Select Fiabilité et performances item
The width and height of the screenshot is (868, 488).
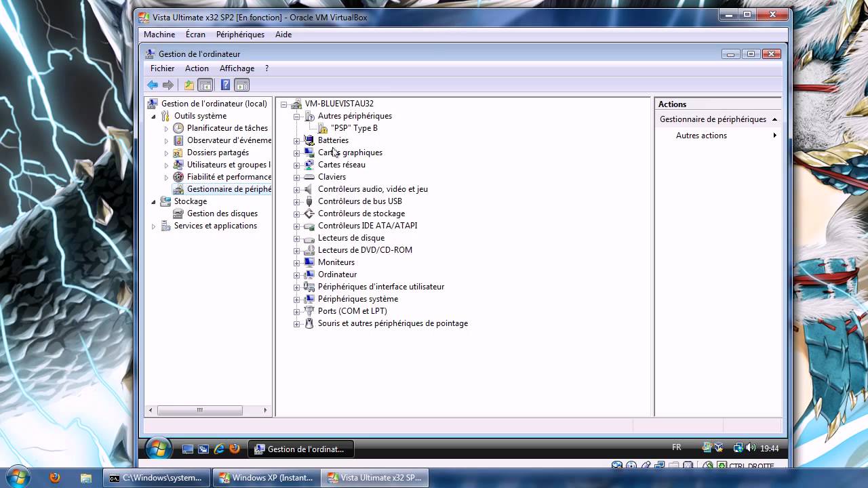tap(229, 177)
